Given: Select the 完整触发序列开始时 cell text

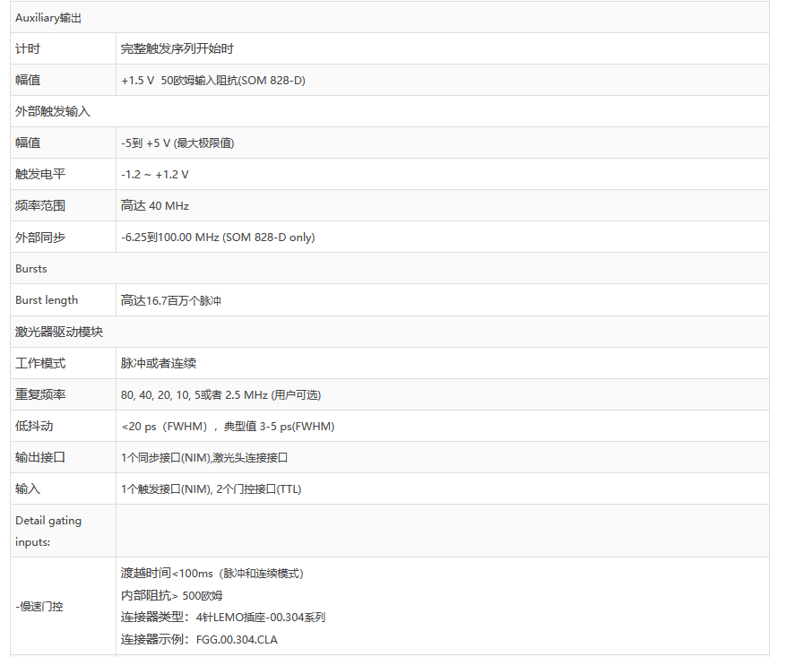Looking at the screenshot, I should [x=177, y=49].
